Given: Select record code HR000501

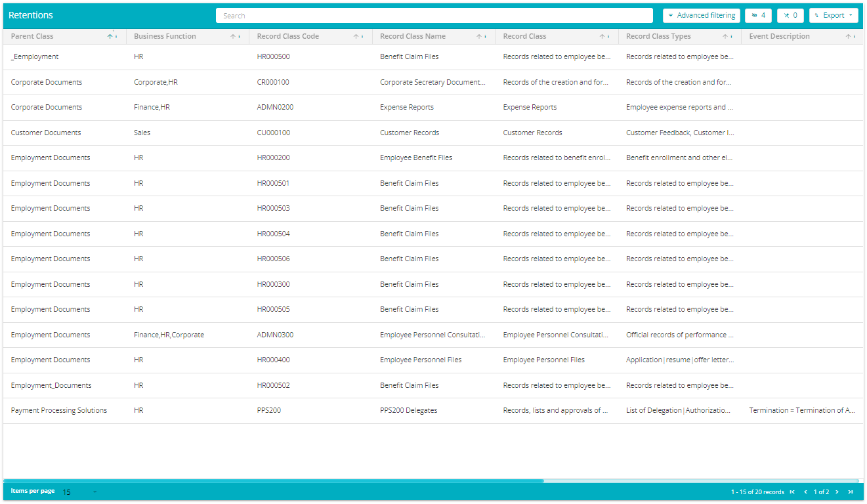Looking at the screenshot, I should (x=273, y=184).
